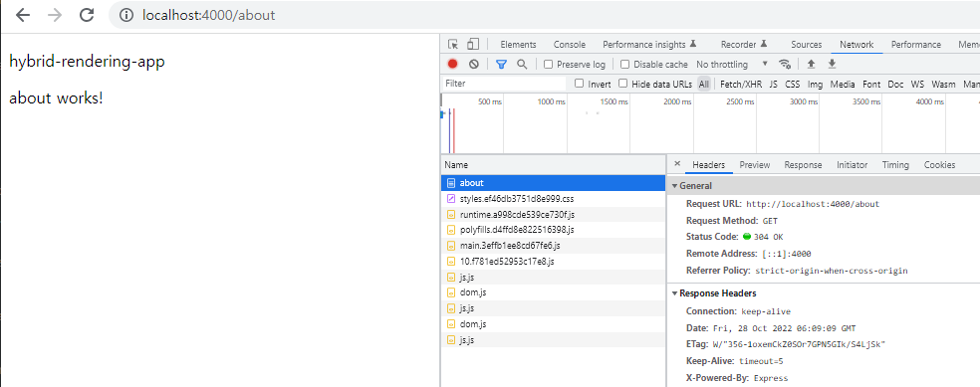Open the Preview details tab

tap(754, 165)
